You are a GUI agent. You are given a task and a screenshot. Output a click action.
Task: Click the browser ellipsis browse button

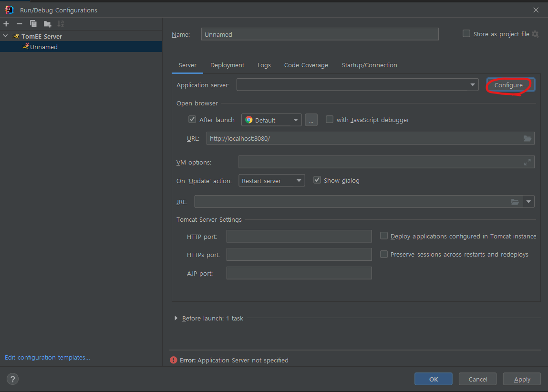click(311, 120)
